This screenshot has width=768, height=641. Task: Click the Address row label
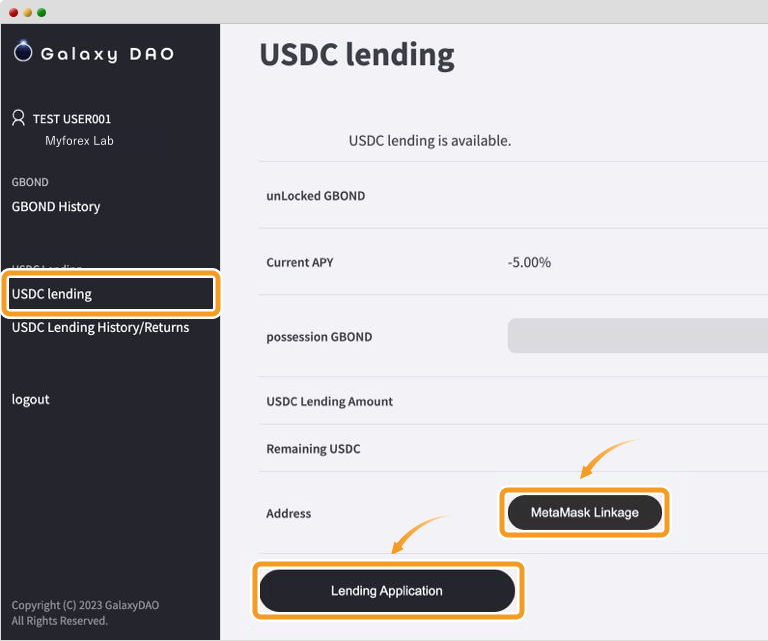(288, 514)
